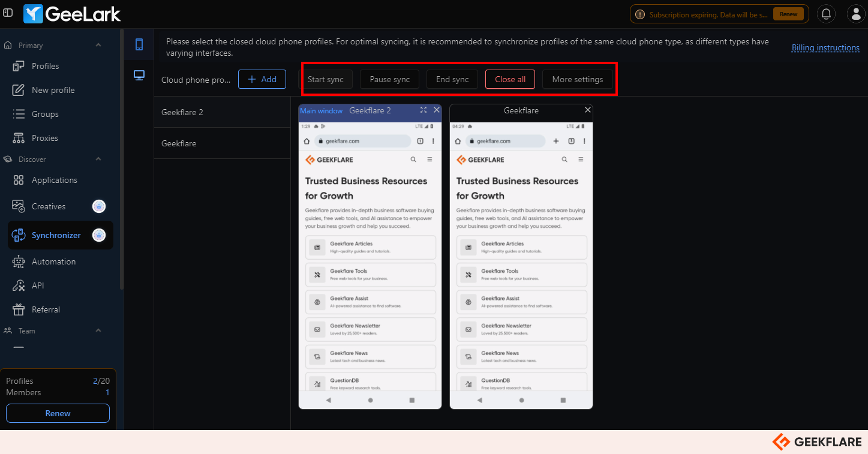Tap Android recents button in Geekflare 2 phone
This screenshot has width=868, height=454.
click(x=412, y=400)
